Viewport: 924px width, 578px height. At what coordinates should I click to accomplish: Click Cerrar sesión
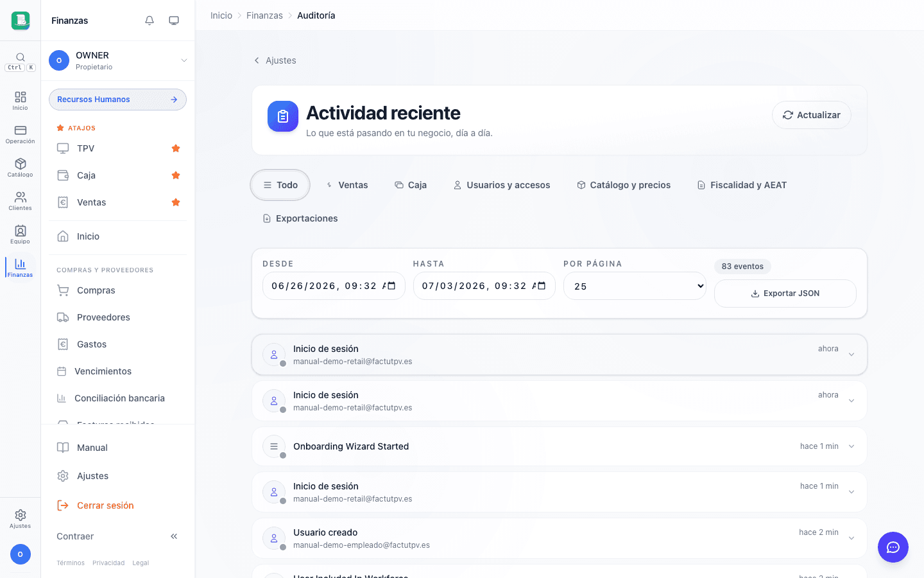point(118,505)
